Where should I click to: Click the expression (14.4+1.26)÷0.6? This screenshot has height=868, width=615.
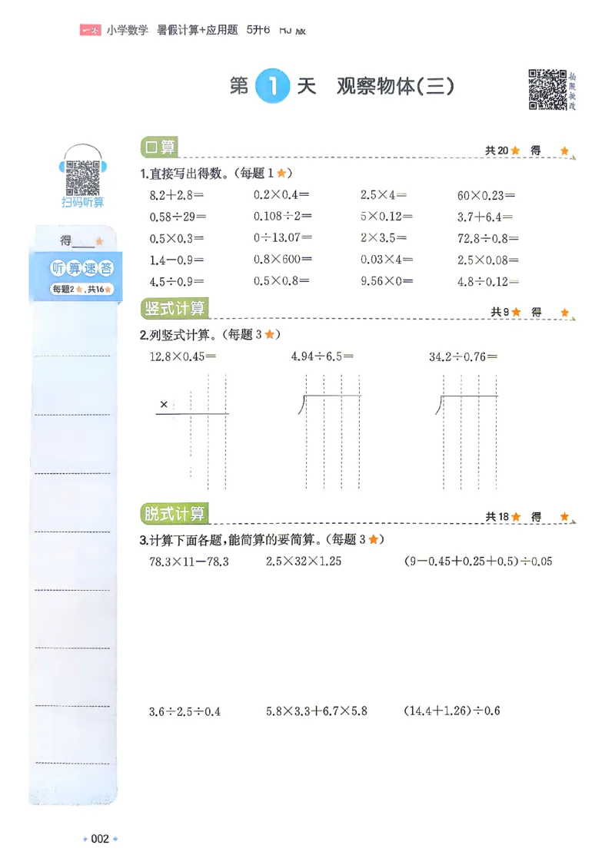tap(451, 711)
